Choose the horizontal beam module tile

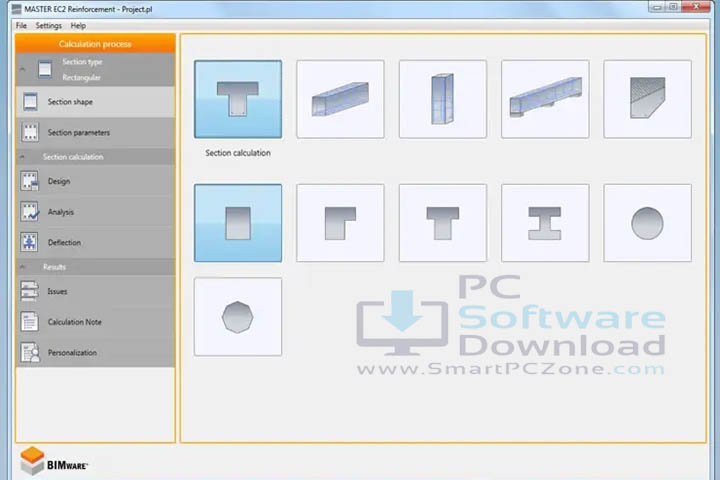(340, 99)
